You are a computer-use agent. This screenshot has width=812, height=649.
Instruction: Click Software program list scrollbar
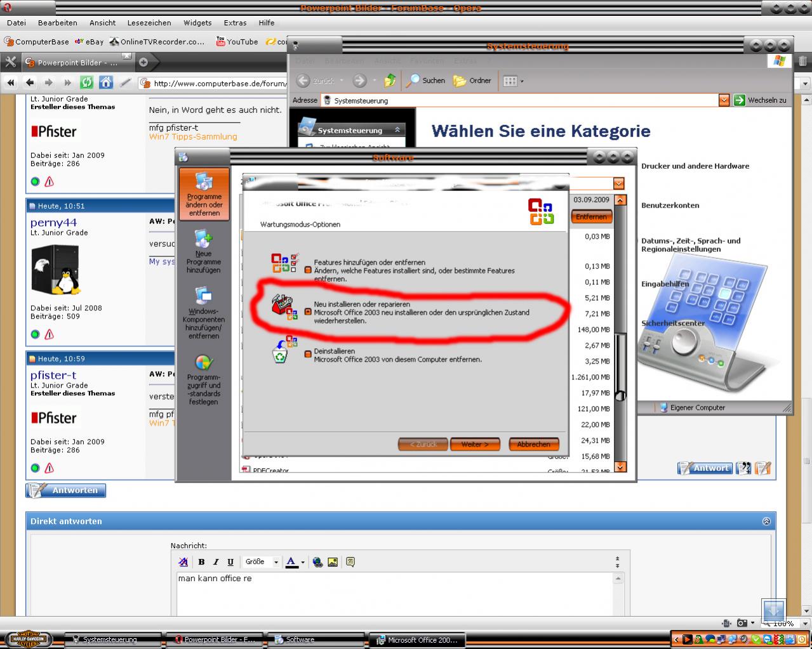point(620,333)
